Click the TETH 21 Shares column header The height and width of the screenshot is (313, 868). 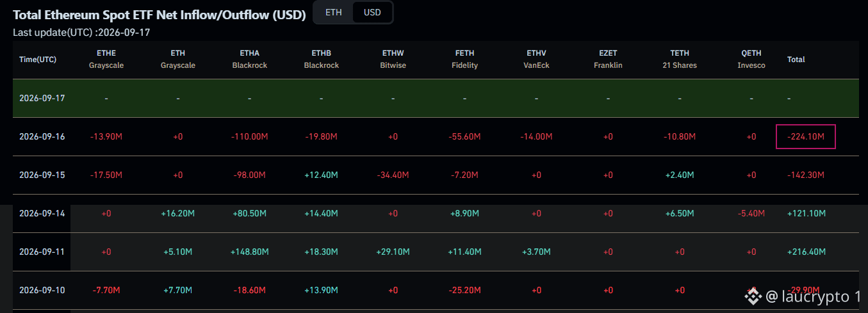[x=680, y=59]
